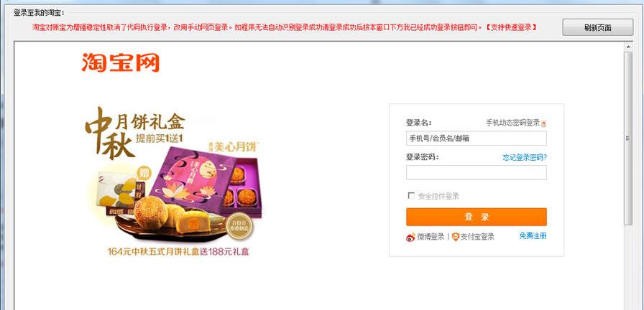Click the 手机动态密码登录 link
This screenshot has height=310, width=644.
(512, 123)
